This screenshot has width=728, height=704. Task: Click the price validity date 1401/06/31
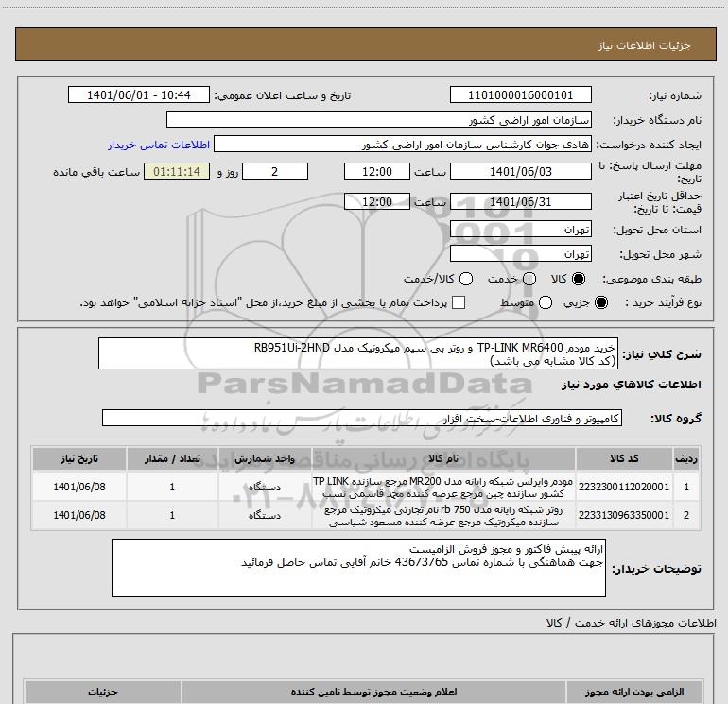point(520,201)
